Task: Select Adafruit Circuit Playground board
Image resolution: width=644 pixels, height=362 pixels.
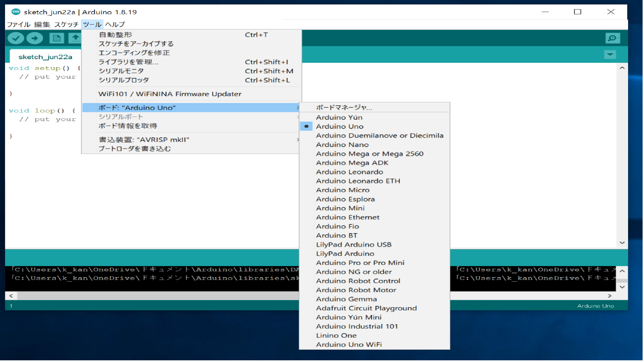Action: [375, 308]
